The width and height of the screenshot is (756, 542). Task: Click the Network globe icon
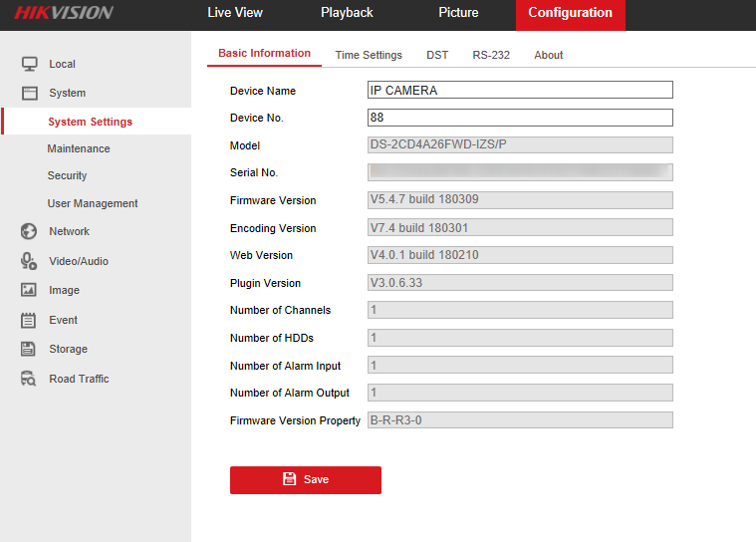[x=29, y=231]
